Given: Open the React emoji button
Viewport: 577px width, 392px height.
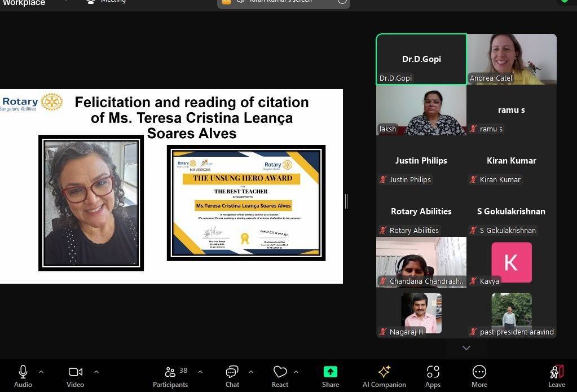Looking at the screenshot, I should coord(280,372).
